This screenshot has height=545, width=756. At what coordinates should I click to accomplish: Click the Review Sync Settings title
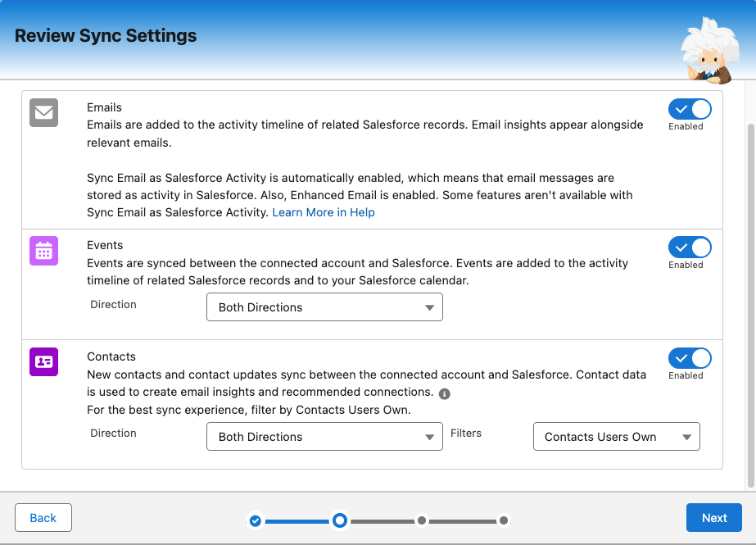point(106,36)
